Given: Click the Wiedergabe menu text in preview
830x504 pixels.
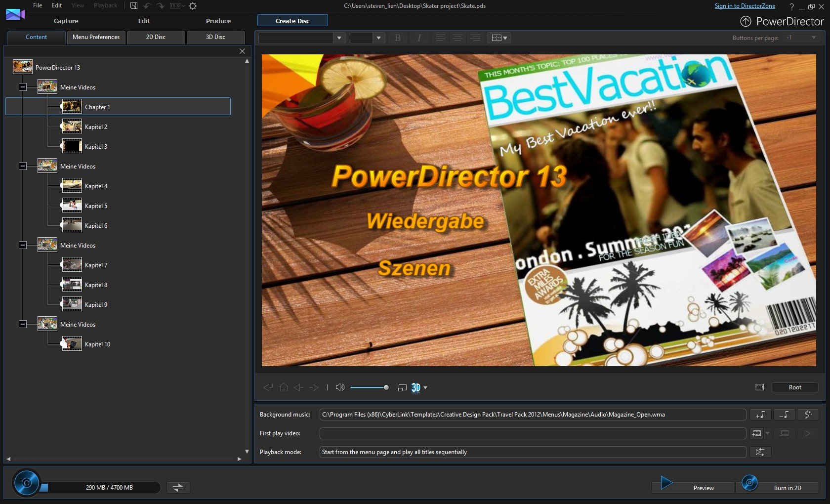Looking at the screenshot, I should tap(425, 221).
